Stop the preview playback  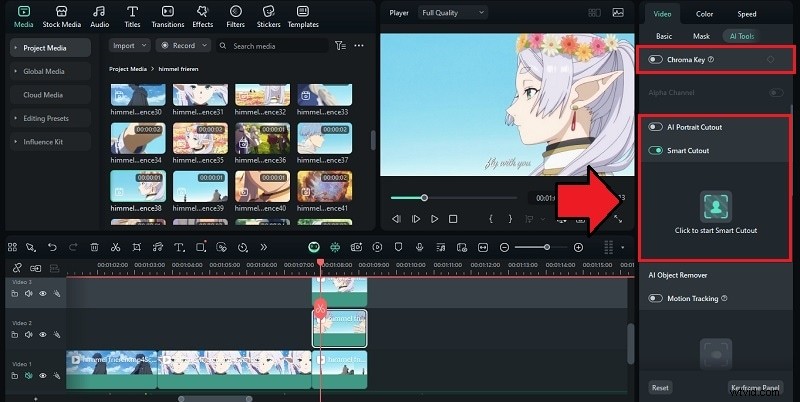pyautogui.click(x=453, y=219)
